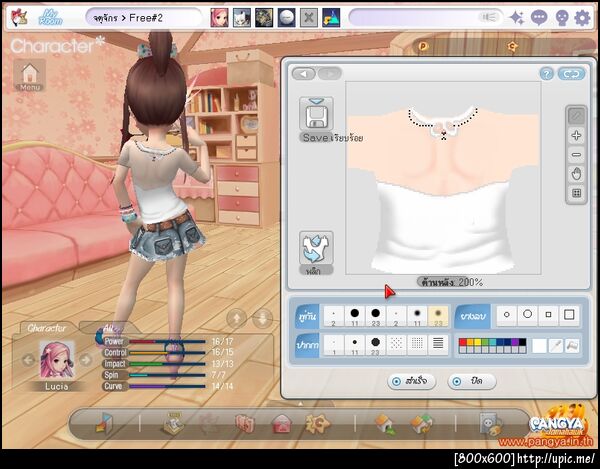
Task: Click the gray X slot in top bar
Action: [x=309, y=18]
